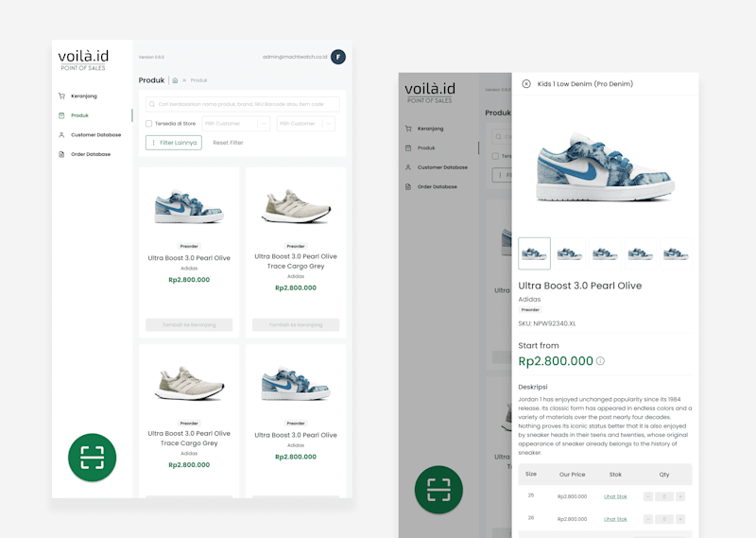Open the user avatar F in the header
The height and width of the screenshot is (538, 756).
338,57
